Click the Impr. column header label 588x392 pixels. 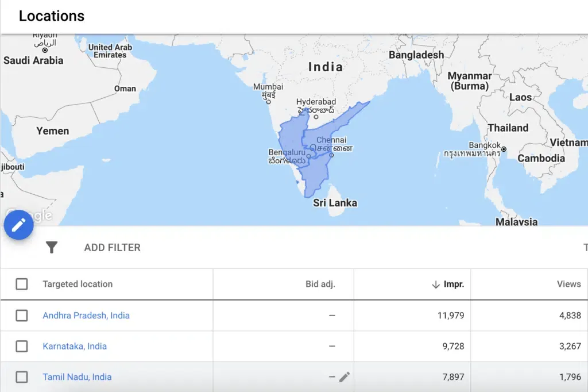click(x=454, y=285)
